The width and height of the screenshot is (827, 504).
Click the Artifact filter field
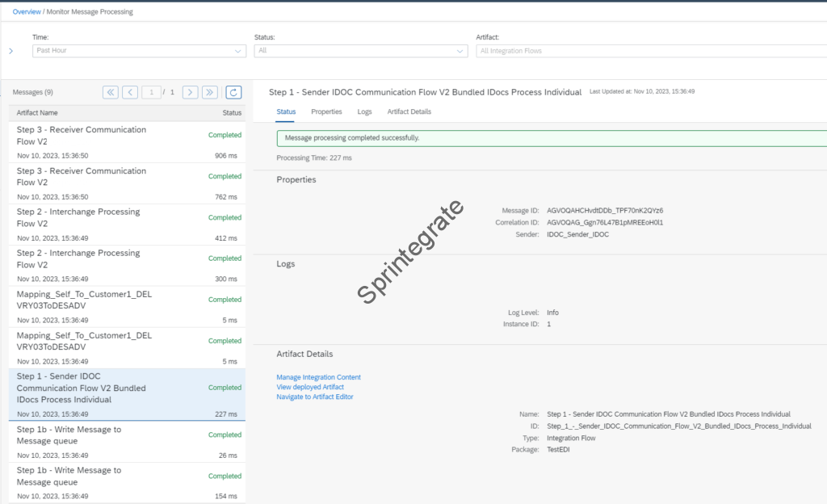pyautogui.click(x=646, y=51)
